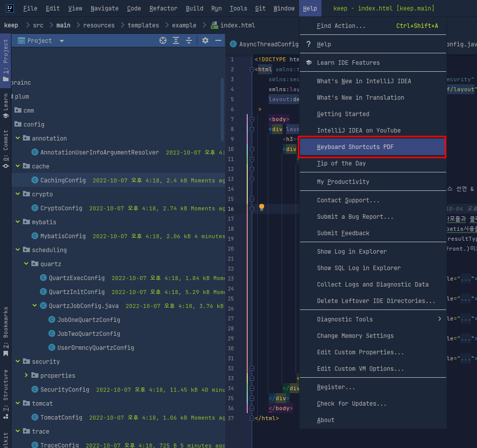Open Project panel settings gear

coord(205,40)
